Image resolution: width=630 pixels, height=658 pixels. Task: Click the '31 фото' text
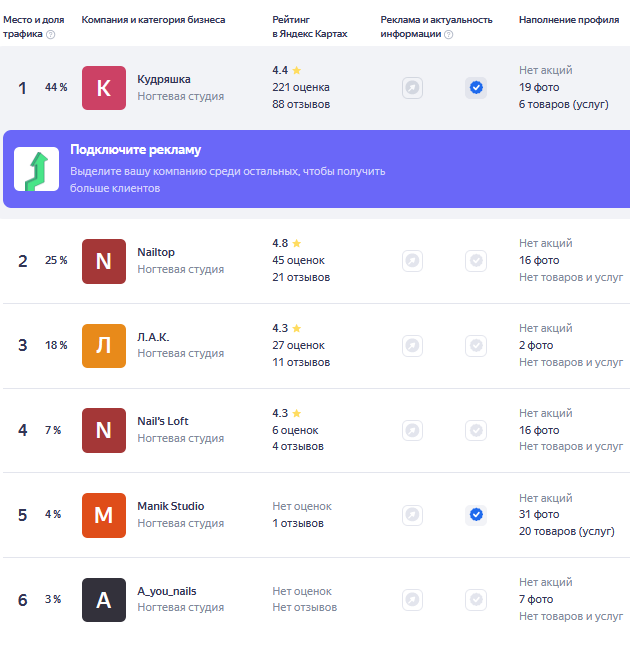coord(539,514)
